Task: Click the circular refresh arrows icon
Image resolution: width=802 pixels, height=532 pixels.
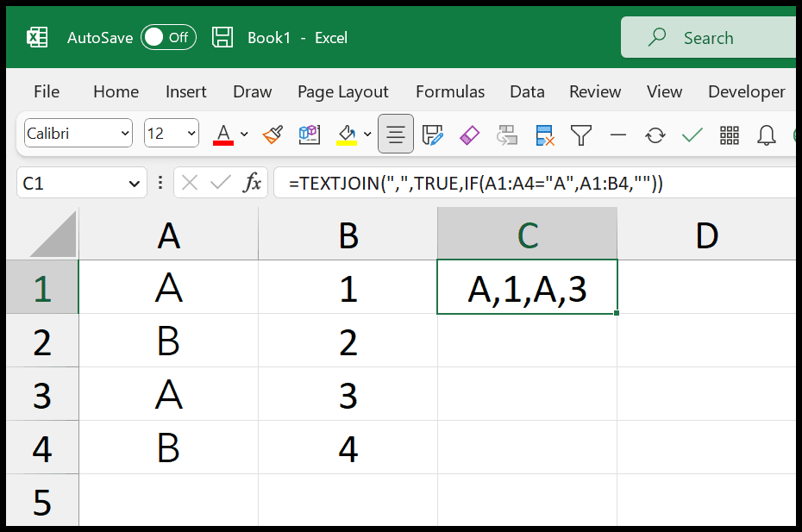Action: point(655,135)
